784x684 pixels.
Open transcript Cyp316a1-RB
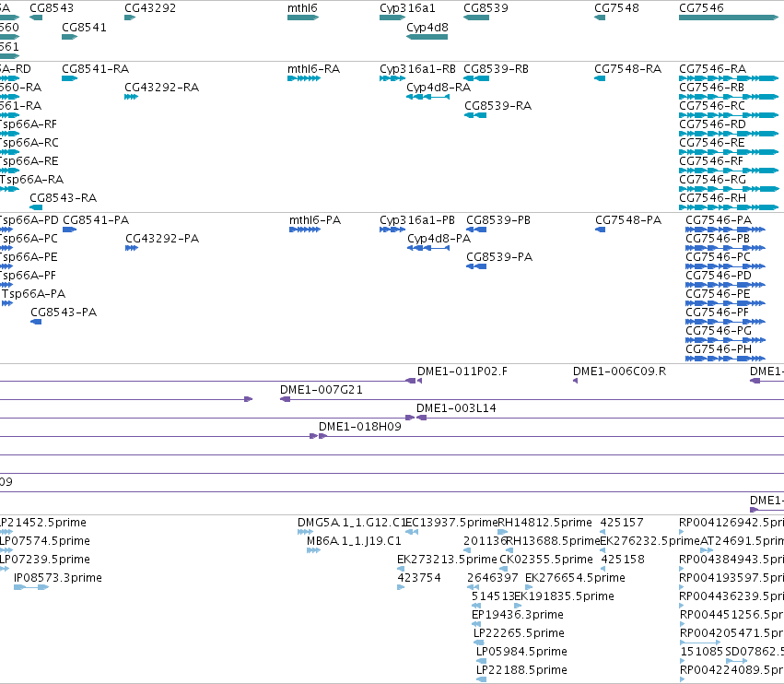point(417,69)
